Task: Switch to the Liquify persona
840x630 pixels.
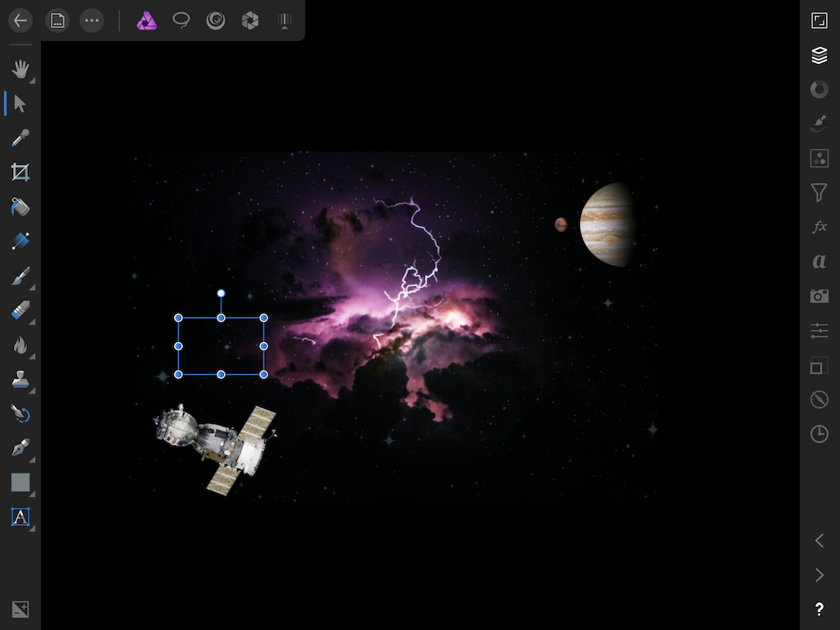Action: 216,21
